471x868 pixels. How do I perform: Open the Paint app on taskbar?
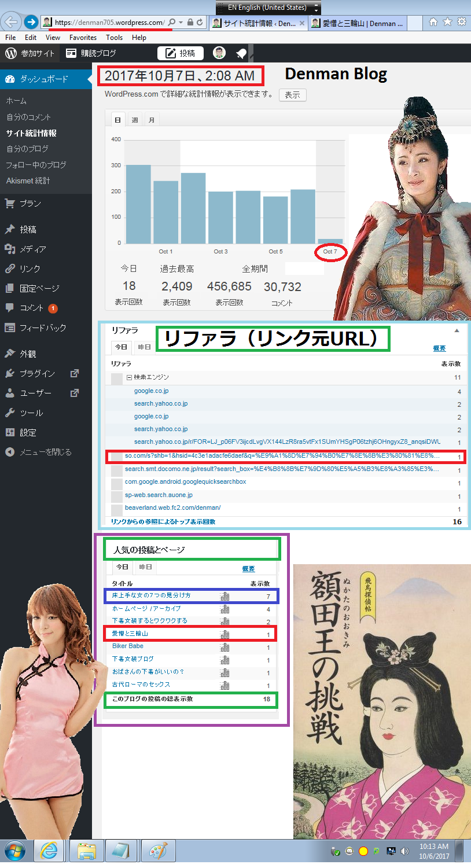[157, 852]
